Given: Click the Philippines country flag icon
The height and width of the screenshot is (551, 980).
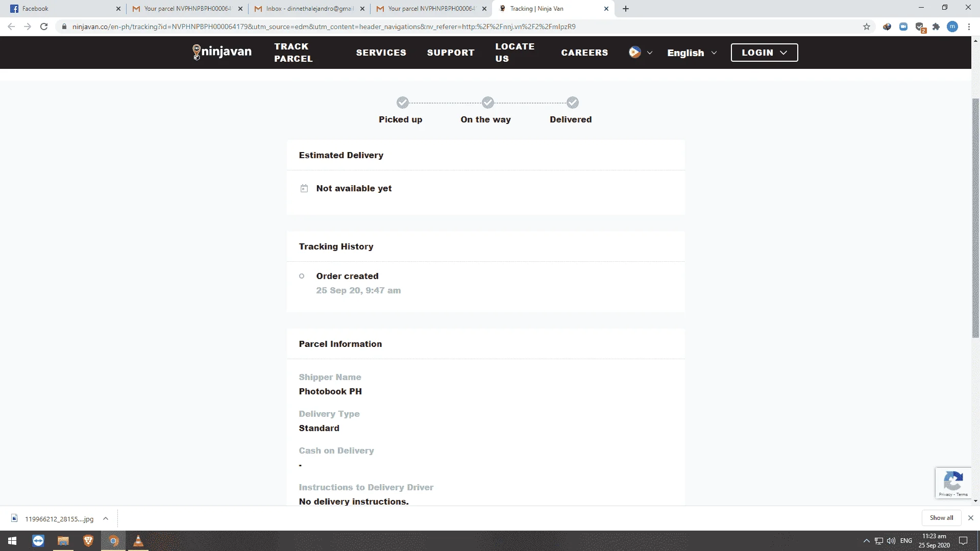Looking at the screenshot, I should 634,52.
